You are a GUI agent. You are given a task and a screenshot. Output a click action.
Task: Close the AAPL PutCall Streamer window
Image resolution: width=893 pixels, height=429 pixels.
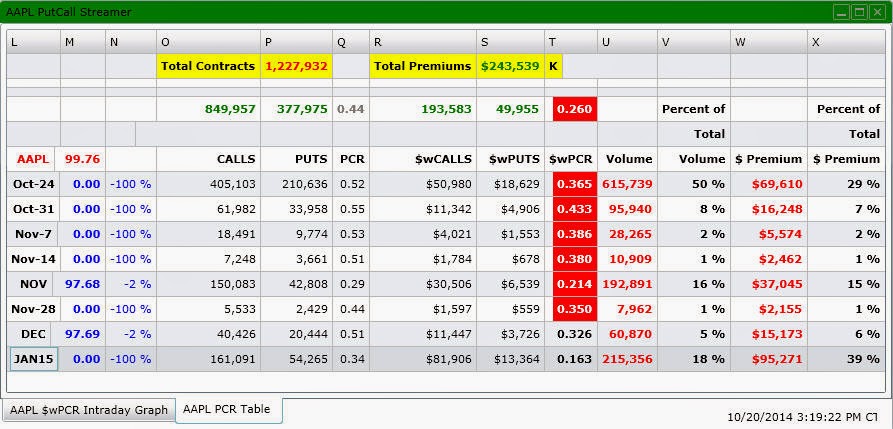coord(876,12)
